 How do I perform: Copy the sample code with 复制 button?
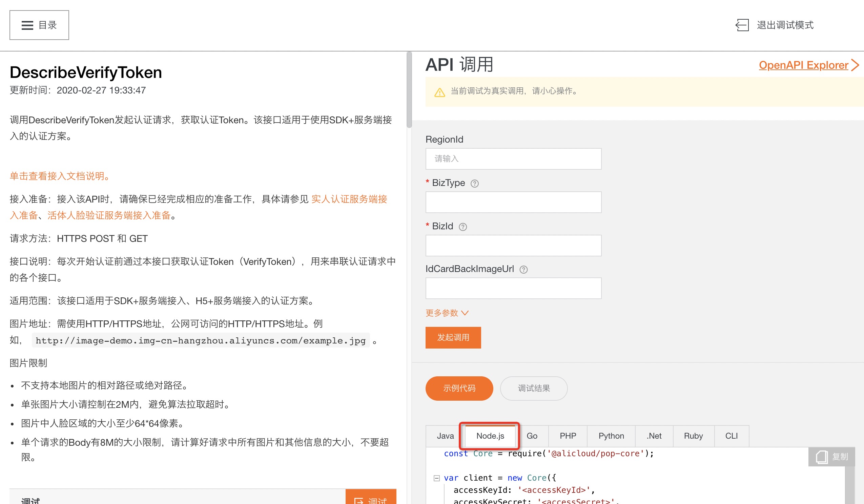(x=831, y=457)
